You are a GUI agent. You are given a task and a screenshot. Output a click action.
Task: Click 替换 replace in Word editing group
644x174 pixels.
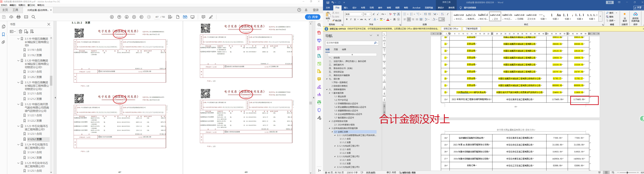coord(609,17)
